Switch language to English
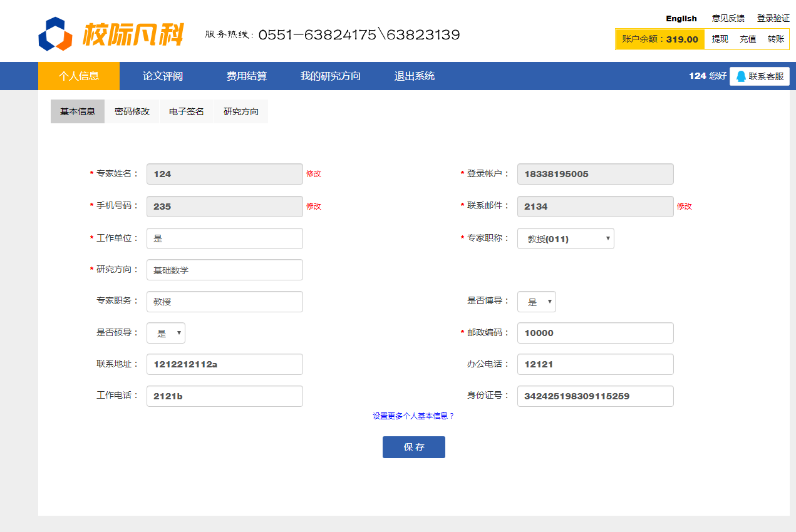The image size is (796, 532). tap(681, 19)
